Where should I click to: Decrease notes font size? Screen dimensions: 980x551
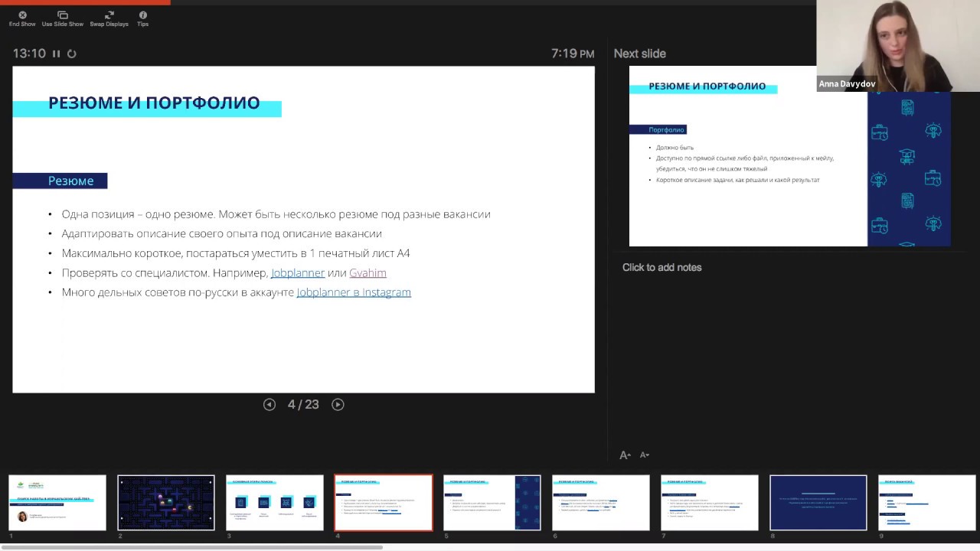[645, 455]
